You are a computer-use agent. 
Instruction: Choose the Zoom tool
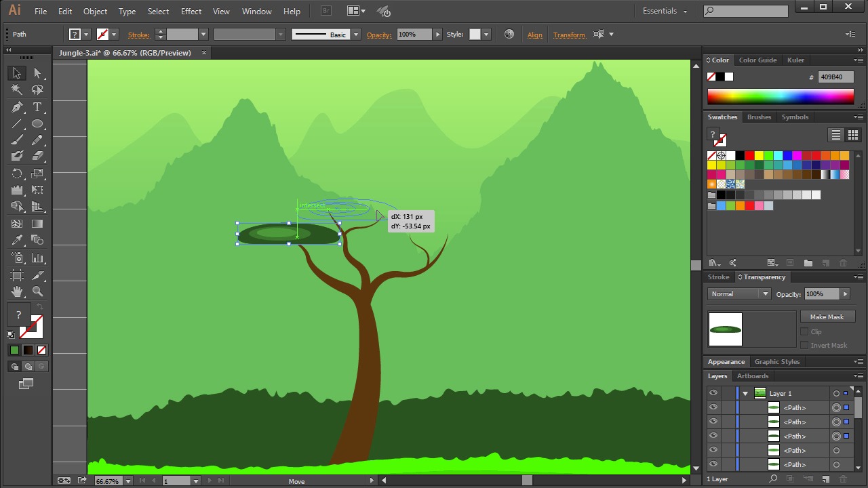point(37,291)
